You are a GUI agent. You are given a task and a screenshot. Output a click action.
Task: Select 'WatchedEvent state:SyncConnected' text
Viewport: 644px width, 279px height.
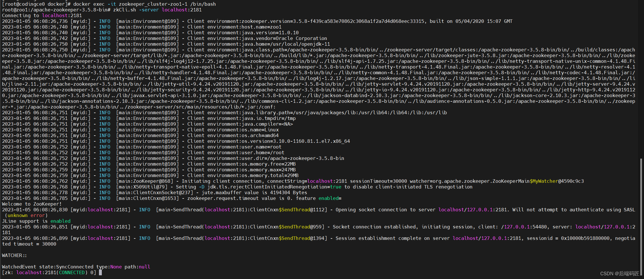coord(48,267)
